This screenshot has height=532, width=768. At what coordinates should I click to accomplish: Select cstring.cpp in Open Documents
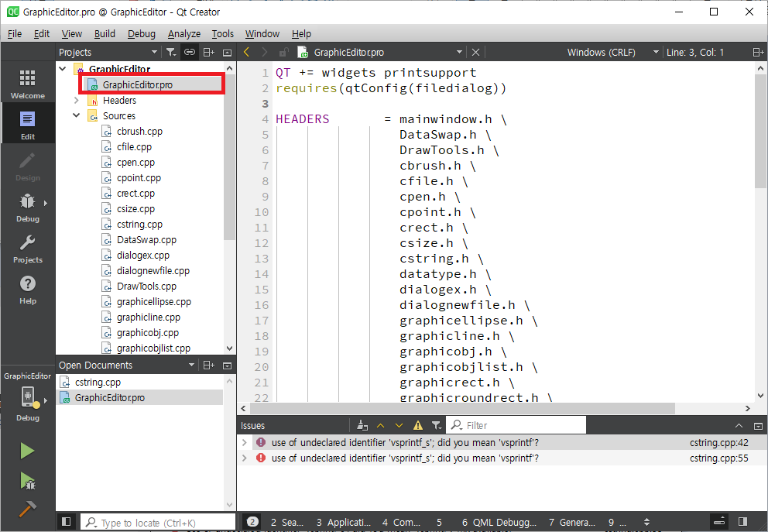point(139,382)
